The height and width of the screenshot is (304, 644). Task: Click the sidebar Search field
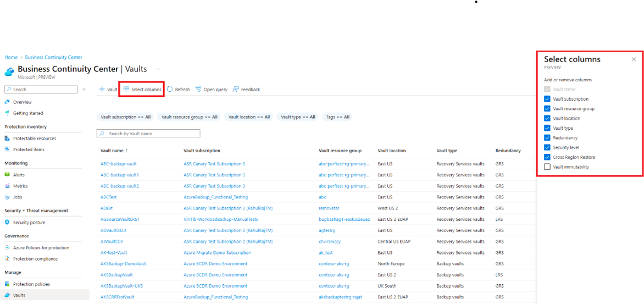41,89
